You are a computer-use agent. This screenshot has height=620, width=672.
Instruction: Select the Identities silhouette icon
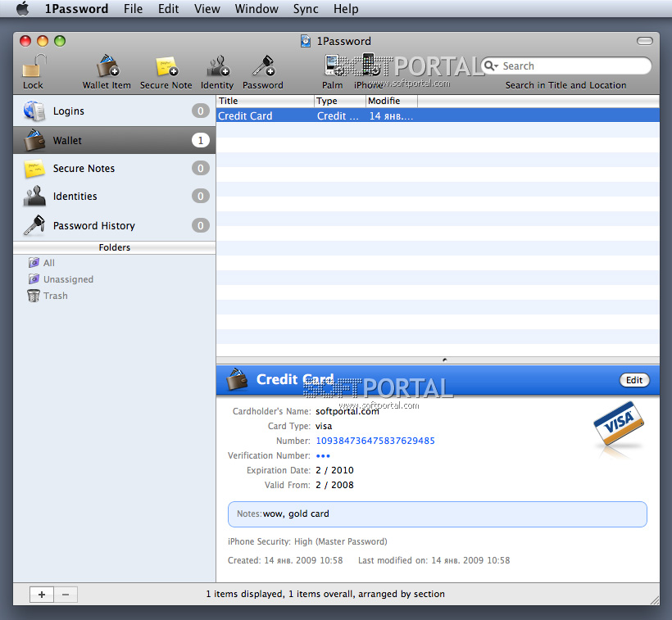coord(34,196)
